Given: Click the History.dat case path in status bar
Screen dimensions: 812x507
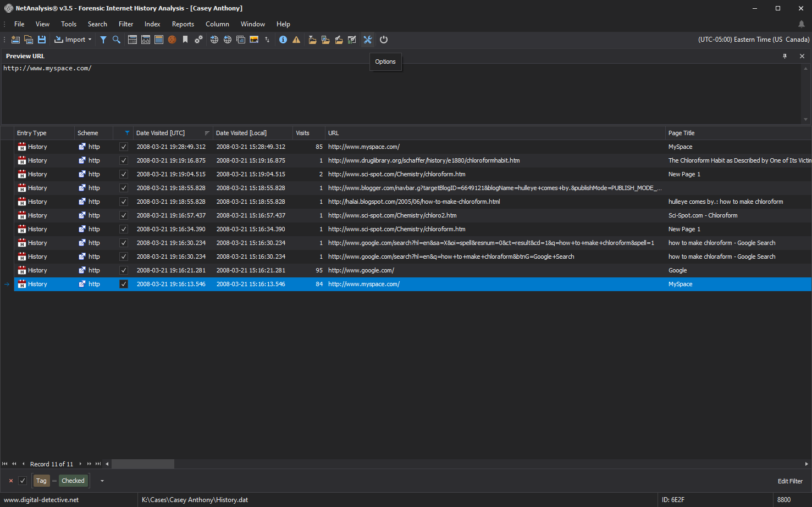Looking at the screenshot, I should [195, 500].
